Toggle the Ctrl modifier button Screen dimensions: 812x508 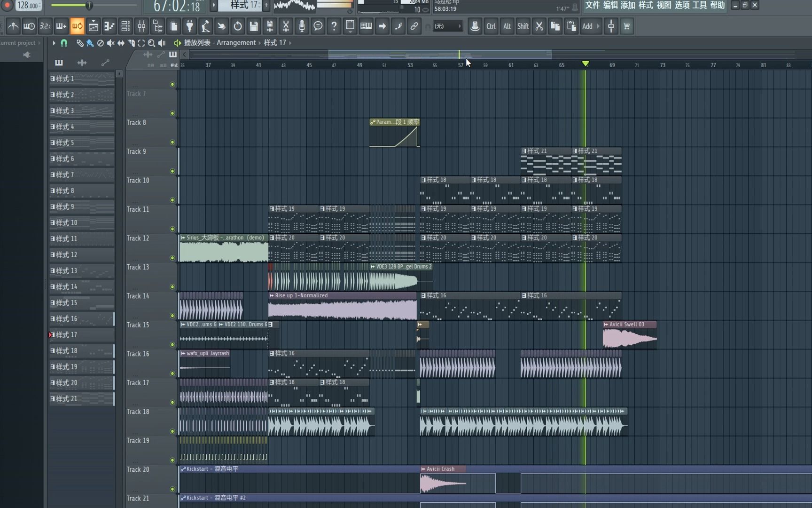tap(491, 26)
